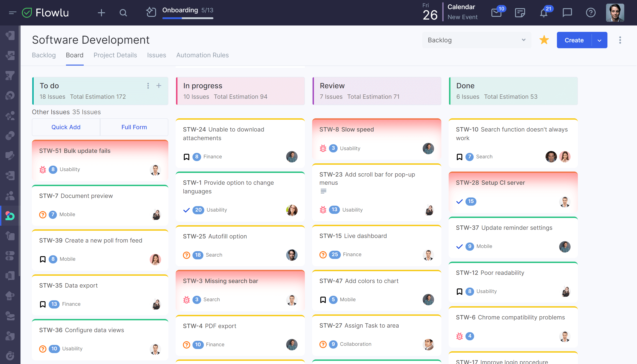This screenshot has width=637, height=364.
Task: Click the star icon to favorite project
Action: pyautogui.click(x=544, y=40)
